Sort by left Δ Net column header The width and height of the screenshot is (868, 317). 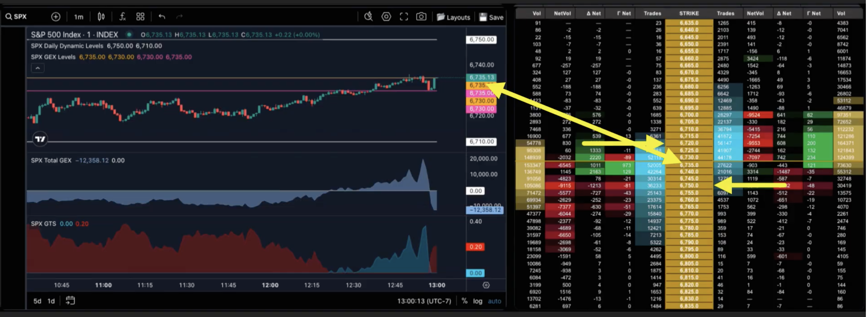coord(594,13)
